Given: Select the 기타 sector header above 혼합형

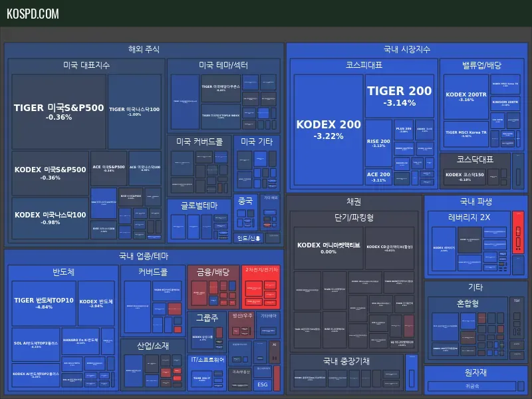Looking at the screenshot, I should coord(475,287).
